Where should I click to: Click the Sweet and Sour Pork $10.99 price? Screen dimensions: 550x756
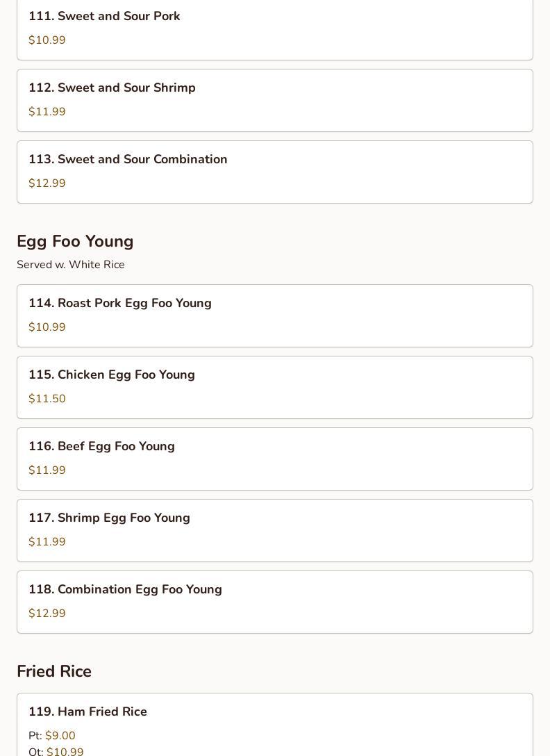coord(47,40)
